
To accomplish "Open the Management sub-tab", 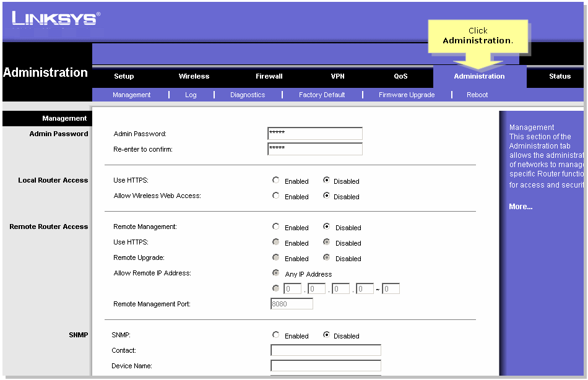I will [x=132, y=95].
